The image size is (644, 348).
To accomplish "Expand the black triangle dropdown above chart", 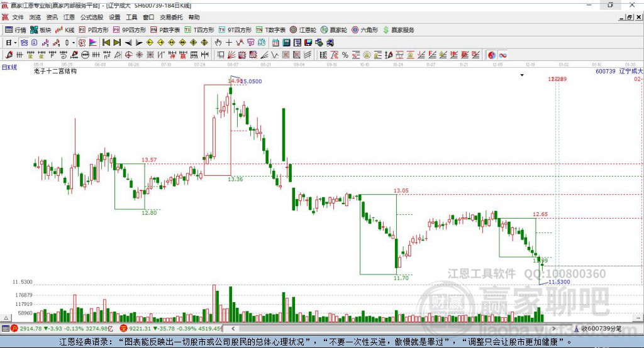I will point(522,75).
